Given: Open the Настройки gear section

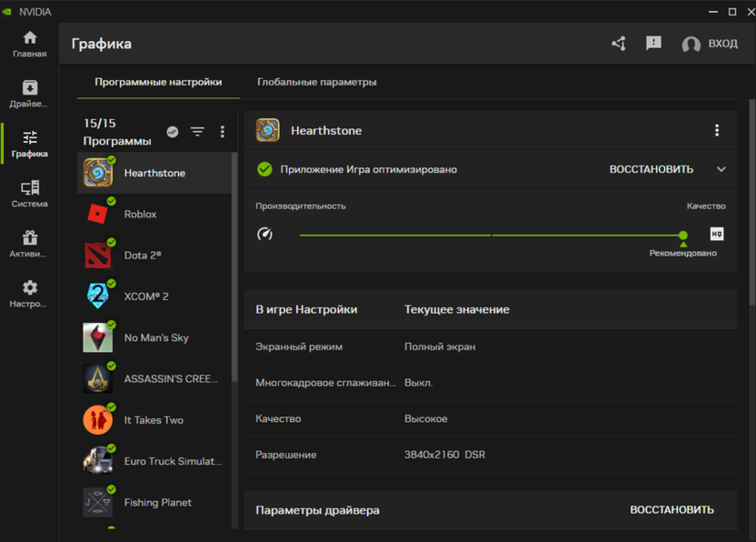Looking at the screenshot, I should tap(29, 294).
